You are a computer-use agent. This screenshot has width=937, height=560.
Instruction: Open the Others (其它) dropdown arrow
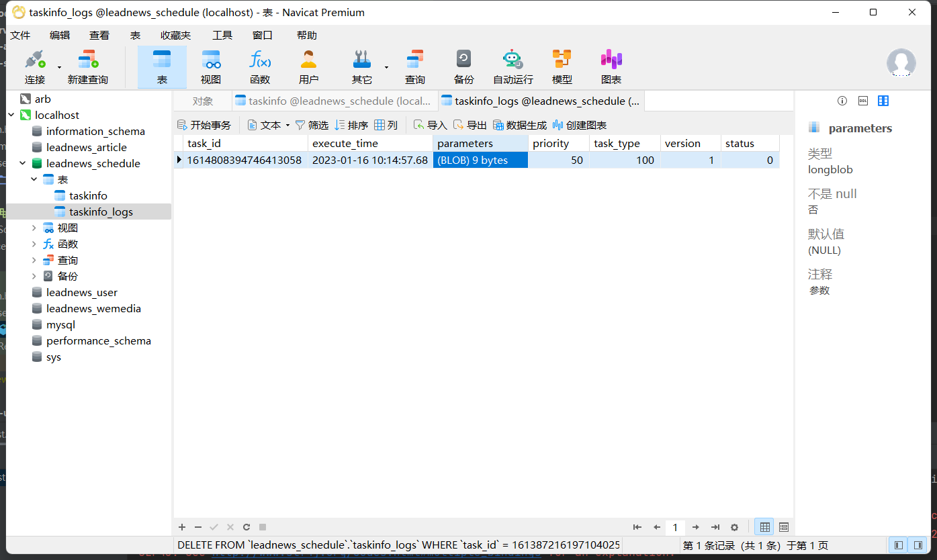[386, 67]
